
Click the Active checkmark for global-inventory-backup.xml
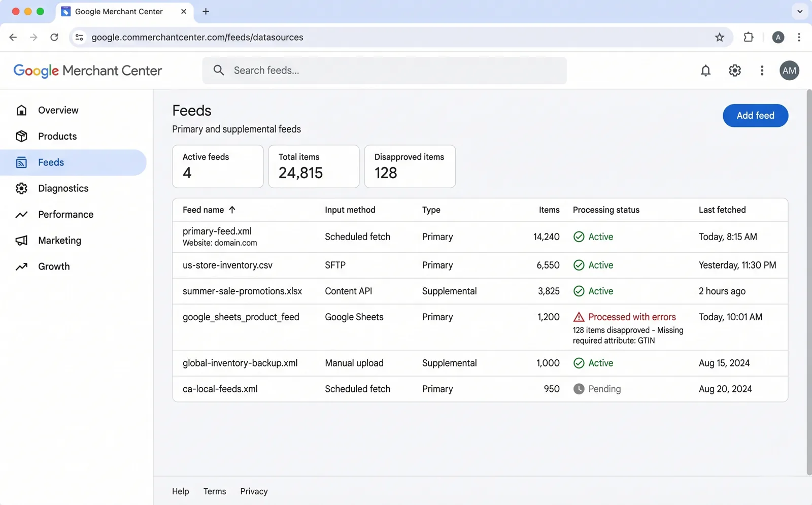click(x=579, y=363)
